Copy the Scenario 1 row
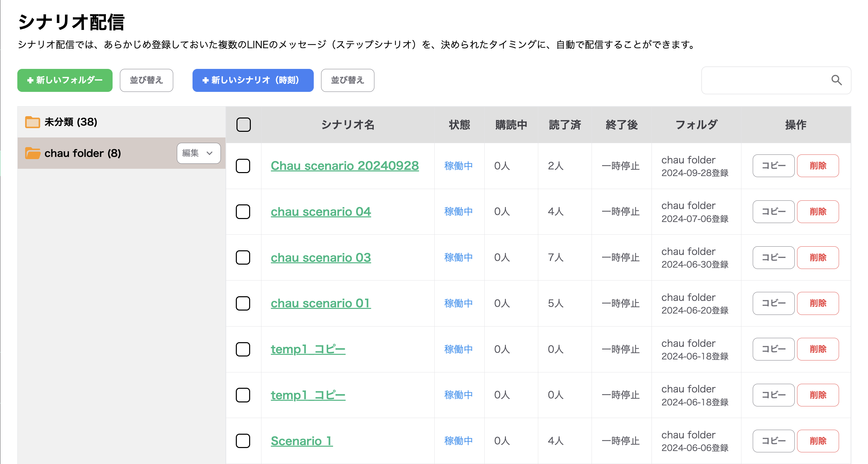Image resolution: width=868 pixels, height=464 pixels. pyautogui.click(x=773, y=441)
